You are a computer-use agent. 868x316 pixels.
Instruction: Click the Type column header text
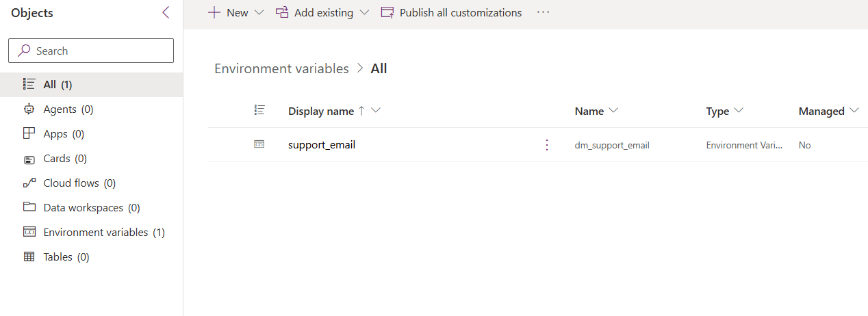(x=717, y=111)
